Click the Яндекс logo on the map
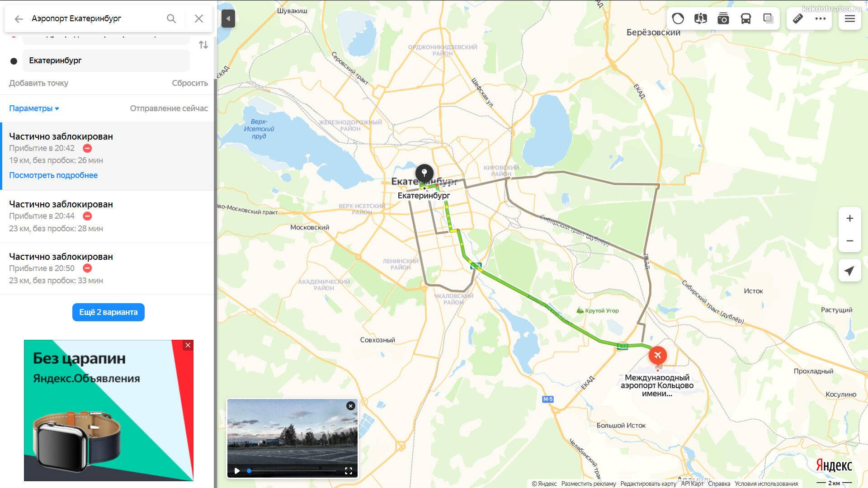 click(x=834, y=465)
